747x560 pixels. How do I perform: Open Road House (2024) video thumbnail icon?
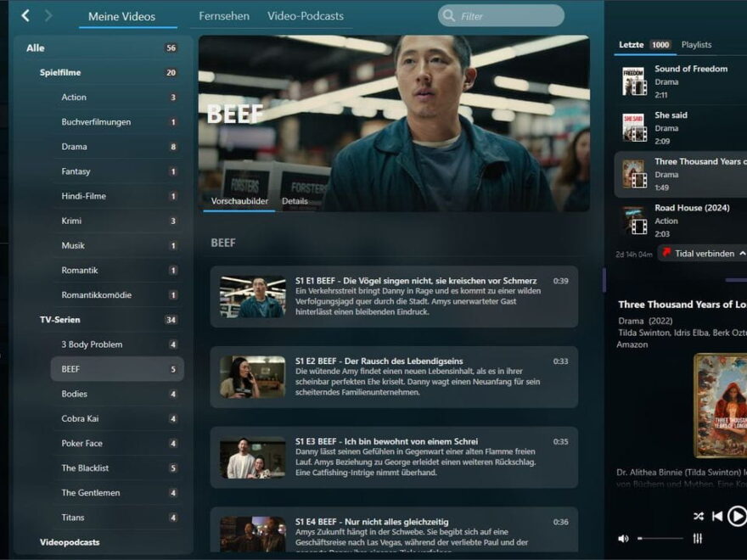pos(635,221)
